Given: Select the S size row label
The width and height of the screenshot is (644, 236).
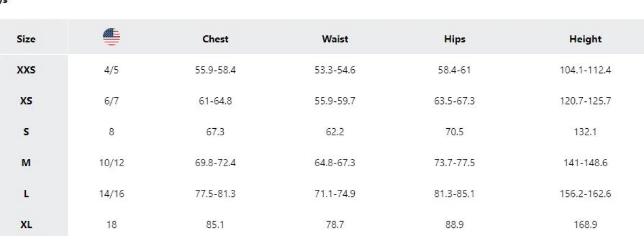Looking at the screenshot, I should (26, 132).
